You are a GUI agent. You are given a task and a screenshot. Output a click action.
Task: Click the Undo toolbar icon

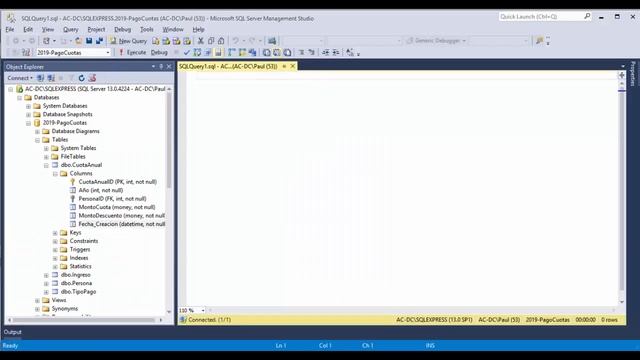click(236, 41)
